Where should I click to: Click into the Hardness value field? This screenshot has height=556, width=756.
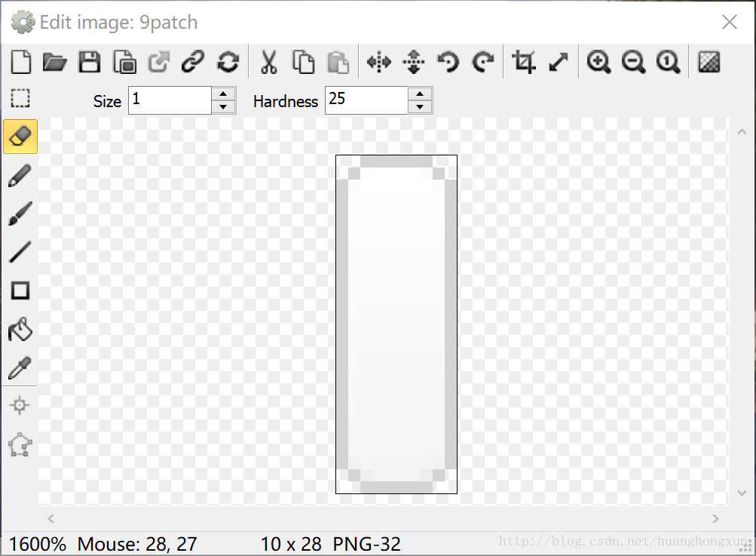[x=366, y=100]
